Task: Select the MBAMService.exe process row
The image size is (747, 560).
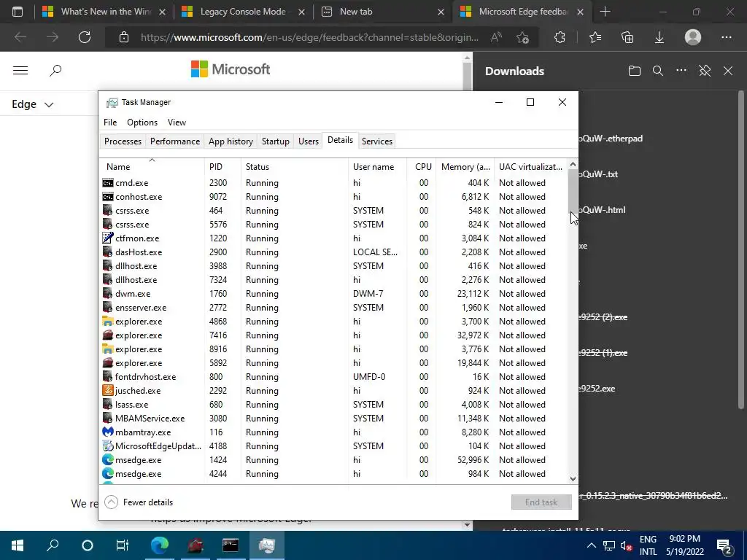Action: 333,419
